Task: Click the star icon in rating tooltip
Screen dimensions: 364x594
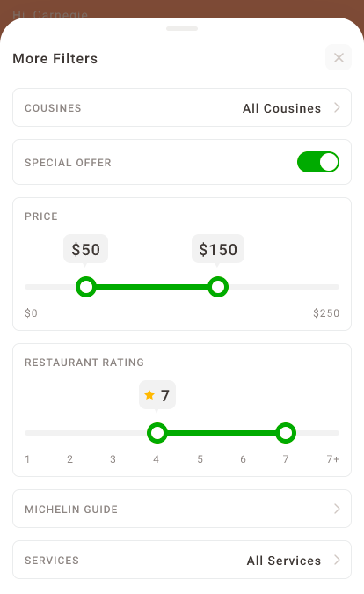Action: click(149, 395)
